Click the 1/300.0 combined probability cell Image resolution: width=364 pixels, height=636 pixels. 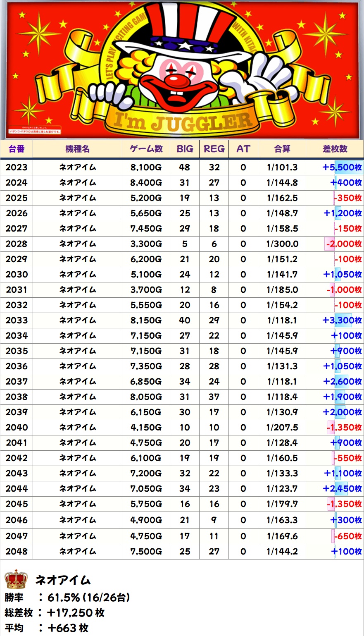[282, 244]
